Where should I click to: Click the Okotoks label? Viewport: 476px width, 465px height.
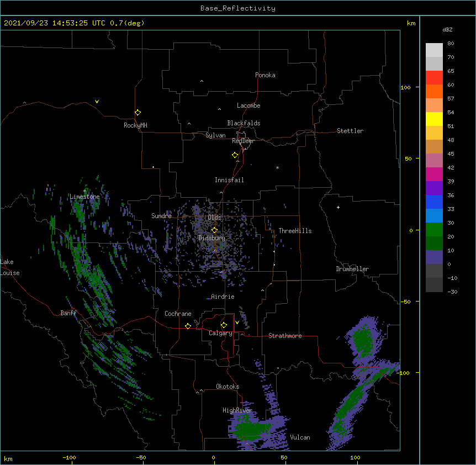coord(228,387)
